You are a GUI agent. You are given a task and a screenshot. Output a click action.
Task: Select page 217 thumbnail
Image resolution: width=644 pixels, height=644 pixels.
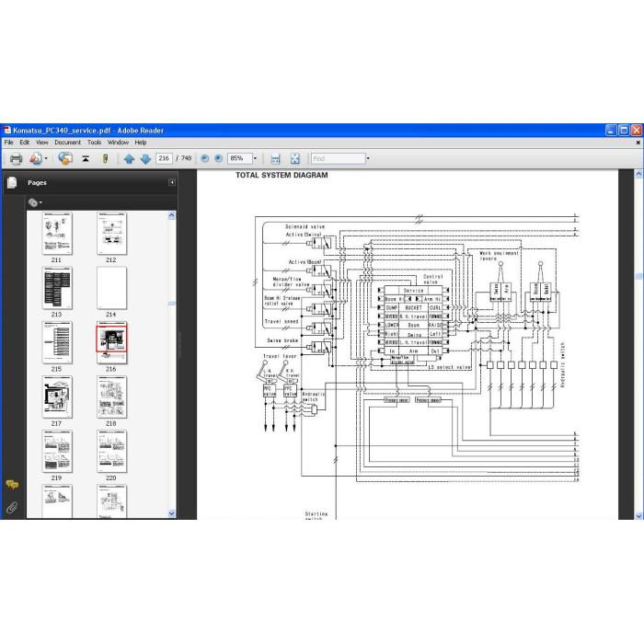(x=57, y=397)
